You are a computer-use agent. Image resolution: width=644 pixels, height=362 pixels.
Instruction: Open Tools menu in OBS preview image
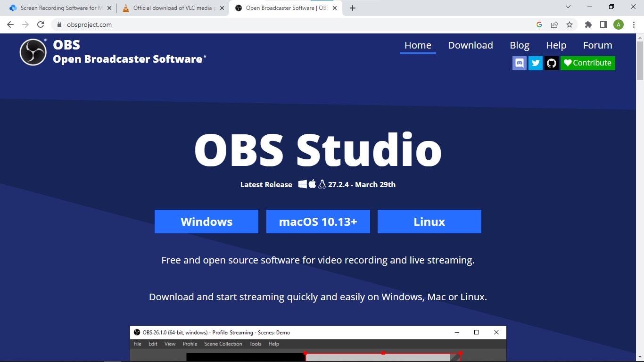click(255, 344)
